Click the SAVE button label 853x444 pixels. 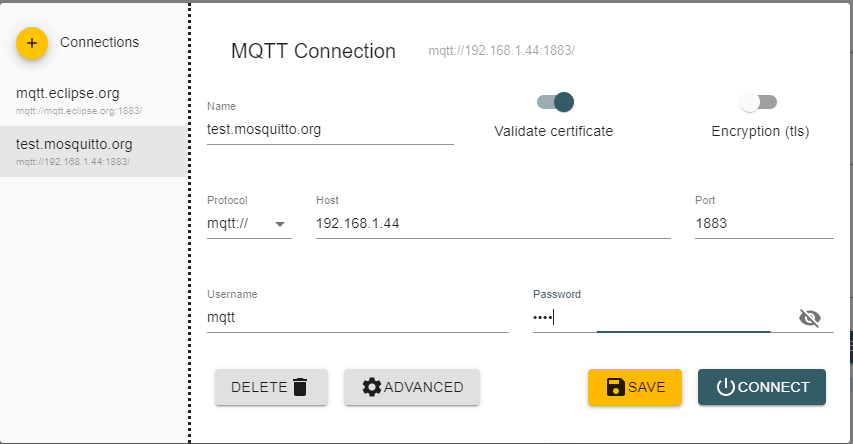click(646, 387)
